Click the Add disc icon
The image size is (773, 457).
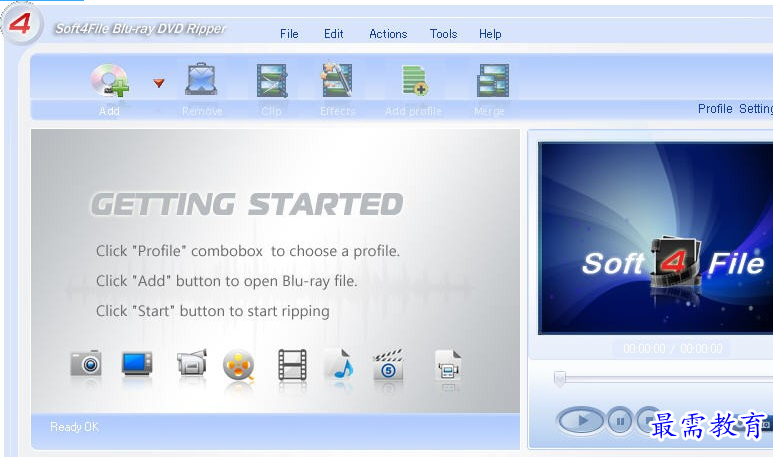(x=109, y=80)
